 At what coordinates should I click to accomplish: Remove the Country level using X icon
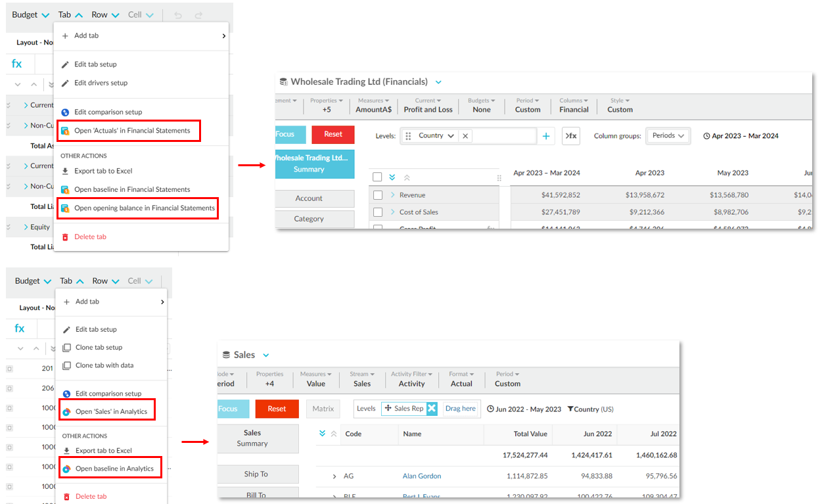pyautogui.click(x=465, y=136)
